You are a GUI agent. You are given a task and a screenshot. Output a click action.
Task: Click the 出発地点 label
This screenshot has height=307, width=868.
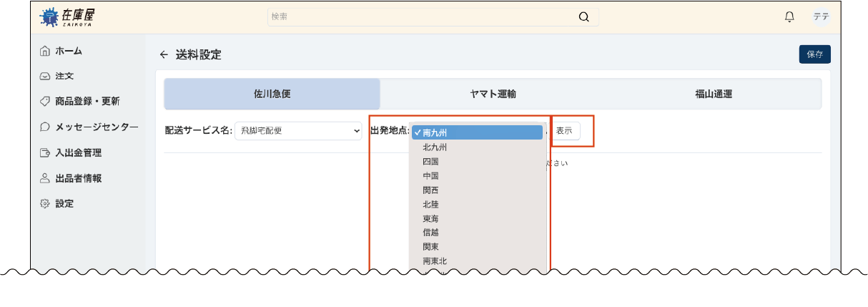click(x=390, y=131)
